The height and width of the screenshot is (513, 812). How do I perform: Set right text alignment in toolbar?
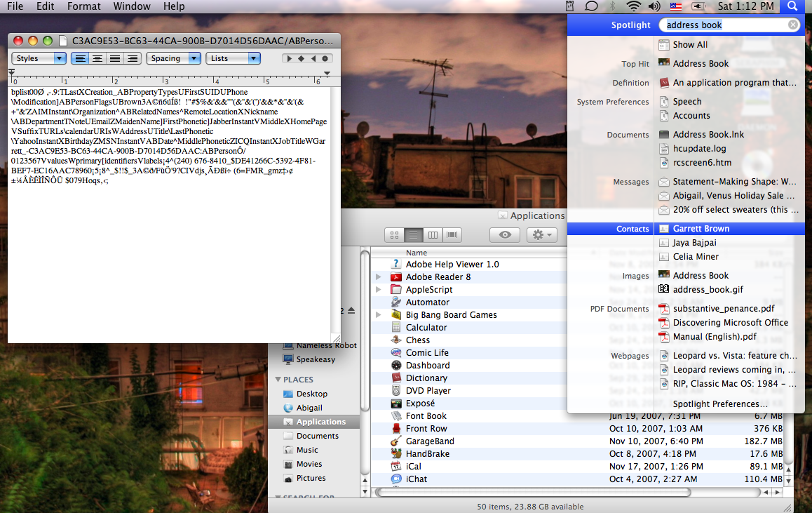pyautogui.click(x=133, y=58)
